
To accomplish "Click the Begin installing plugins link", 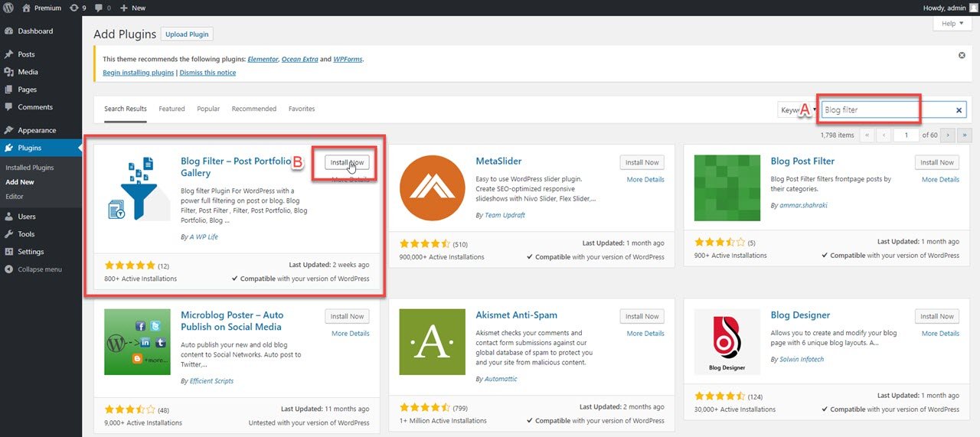I will click(x=139, y=73).
